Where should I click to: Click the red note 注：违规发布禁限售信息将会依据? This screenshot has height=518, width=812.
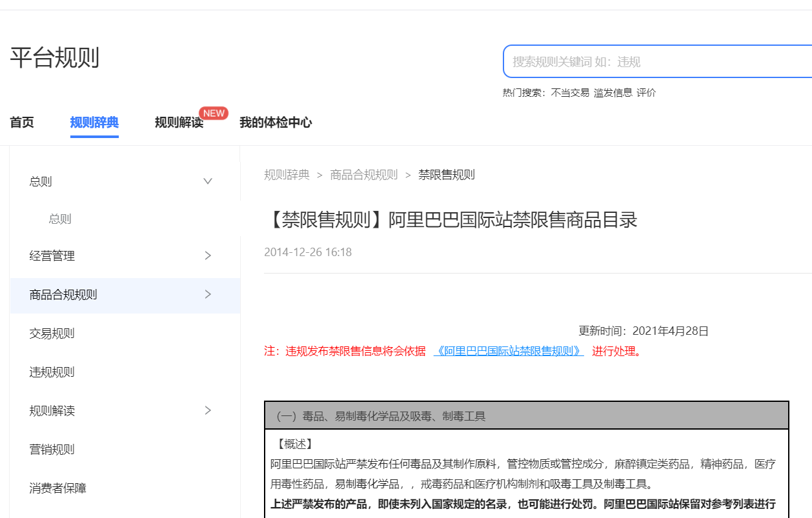[345, 352]
